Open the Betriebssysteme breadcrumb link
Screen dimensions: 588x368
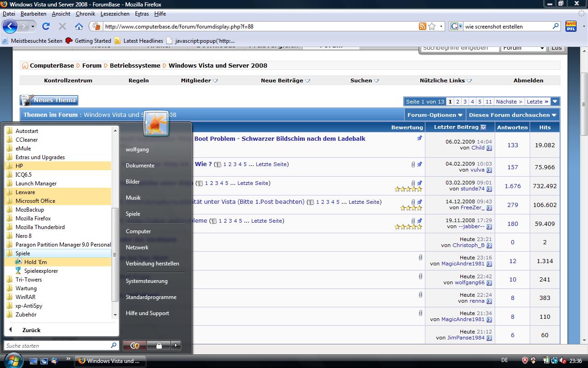click(135, 66)
